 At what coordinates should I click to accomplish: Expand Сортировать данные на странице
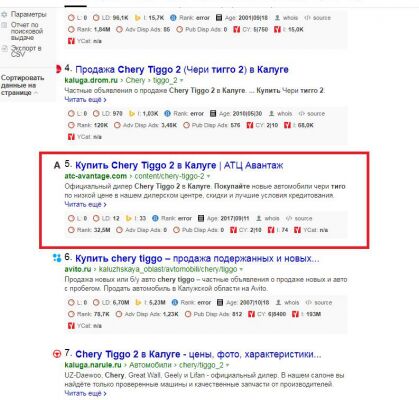click(22, 85)
